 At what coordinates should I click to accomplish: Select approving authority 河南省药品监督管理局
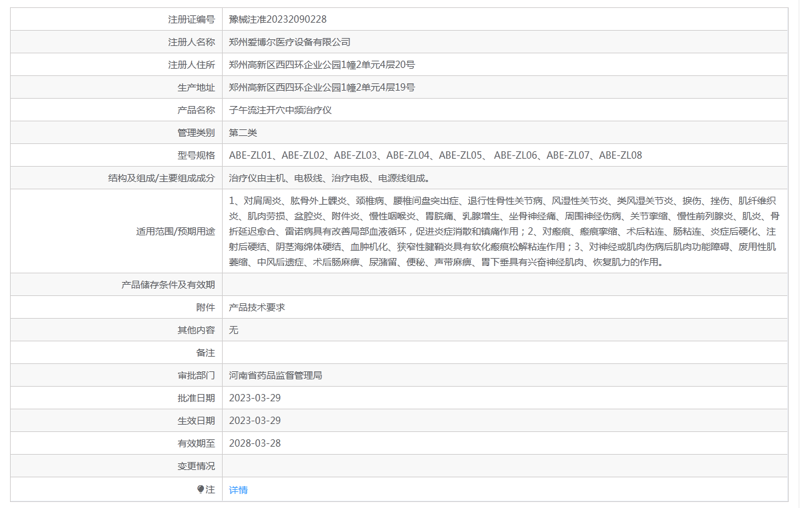click(x=275, y=375)
